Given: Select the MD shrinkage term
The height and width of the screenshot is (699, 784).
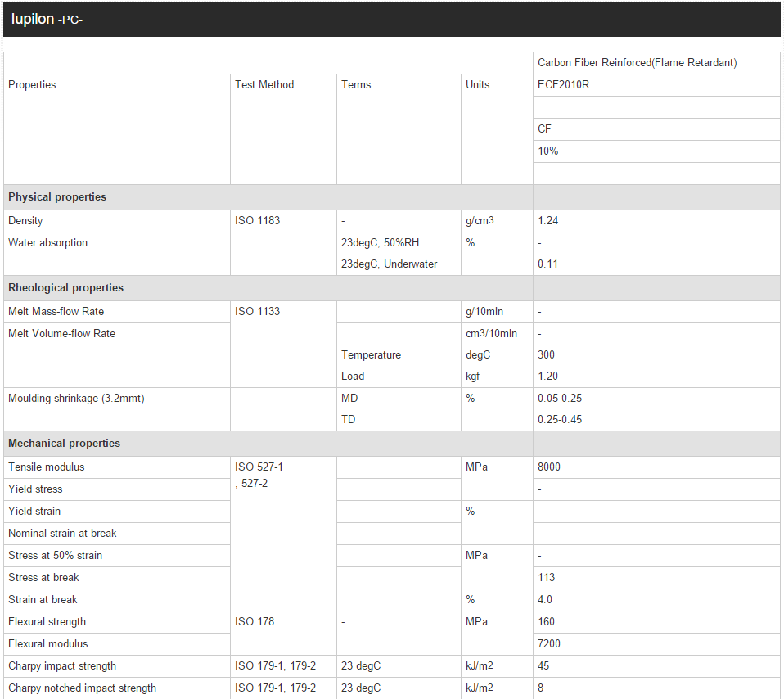Looking at the screenshot, I should [x=349, y=398].
